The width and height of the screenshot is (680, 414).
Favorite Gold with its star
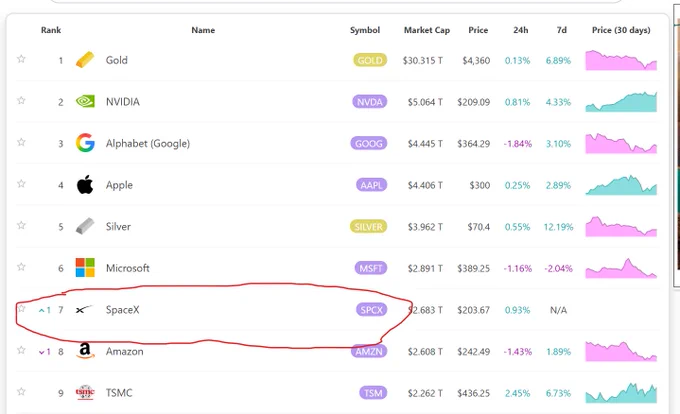[x=21, y=59]
